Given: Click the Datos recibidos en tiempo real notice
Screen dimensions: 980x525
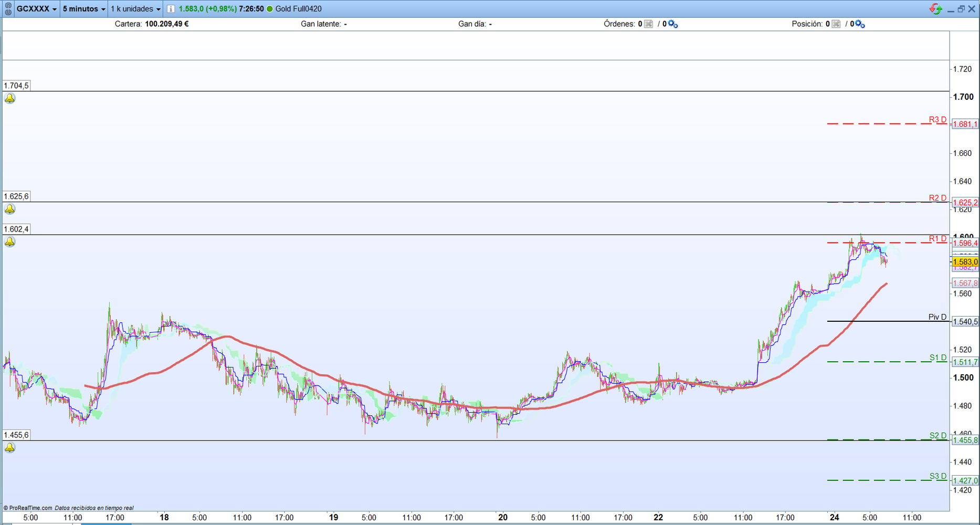Looking at the screenshot, I should coord(94,508).
